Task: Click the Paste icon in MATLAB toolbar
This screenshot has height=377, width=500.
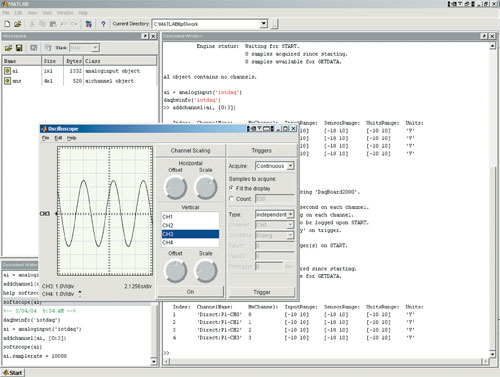Action: pyautogui.click(x=53, y=24)
